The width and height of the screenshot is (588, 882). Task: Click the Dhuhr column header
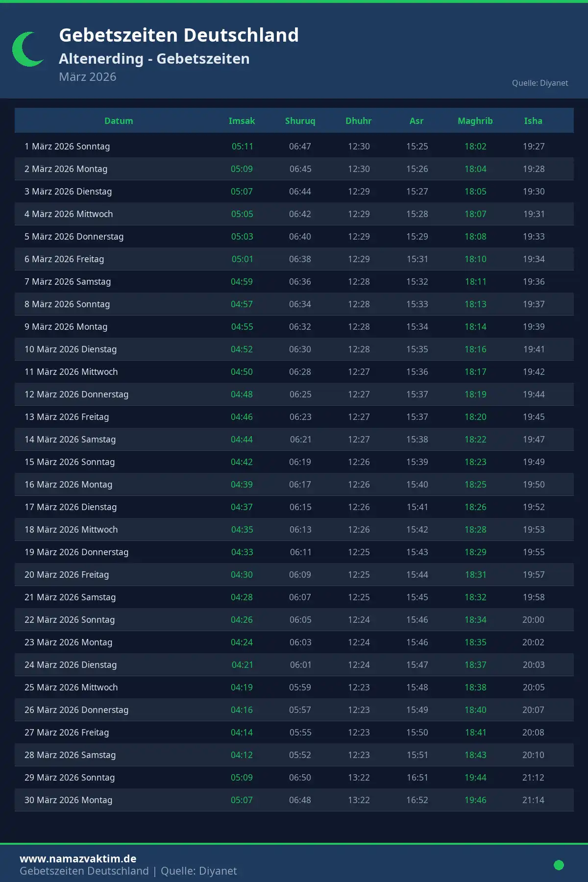[358, 121]
